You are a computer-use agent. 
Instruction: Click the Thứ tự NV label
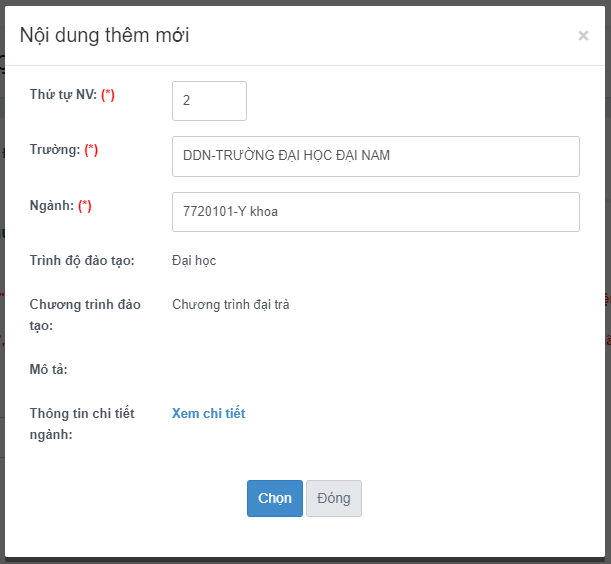[x=63, y=94]
